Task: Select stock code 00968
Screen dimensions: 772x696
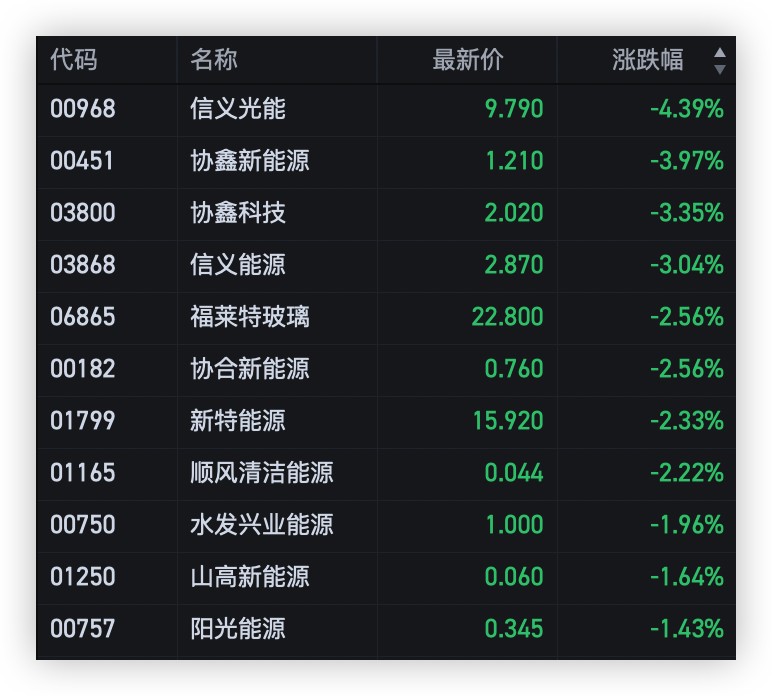Action: click(x=83, y=109)
